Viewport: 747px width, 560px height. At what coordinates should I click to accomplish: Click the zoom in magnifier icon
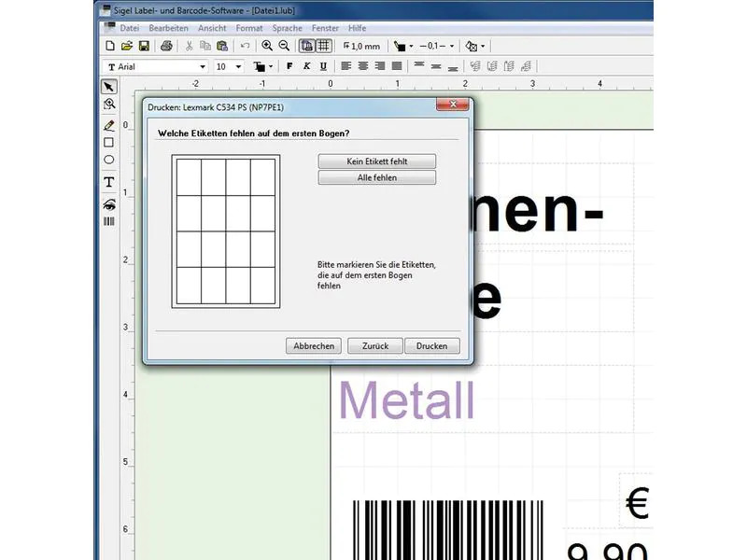click(x=267, y=46)
